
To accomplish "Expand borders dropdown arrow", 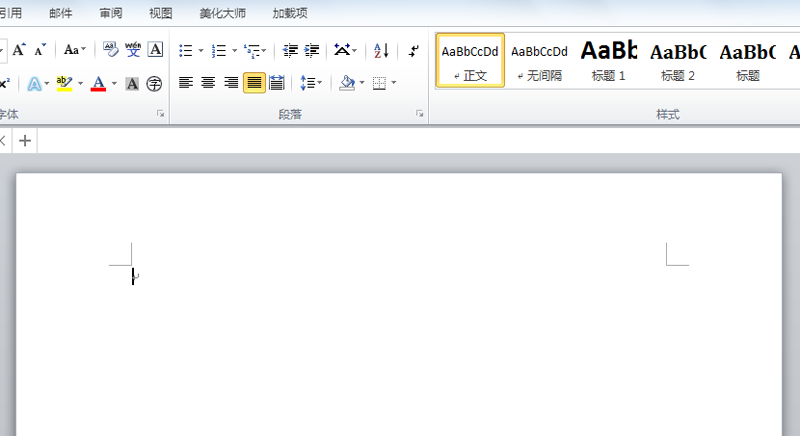I will 394,83.
